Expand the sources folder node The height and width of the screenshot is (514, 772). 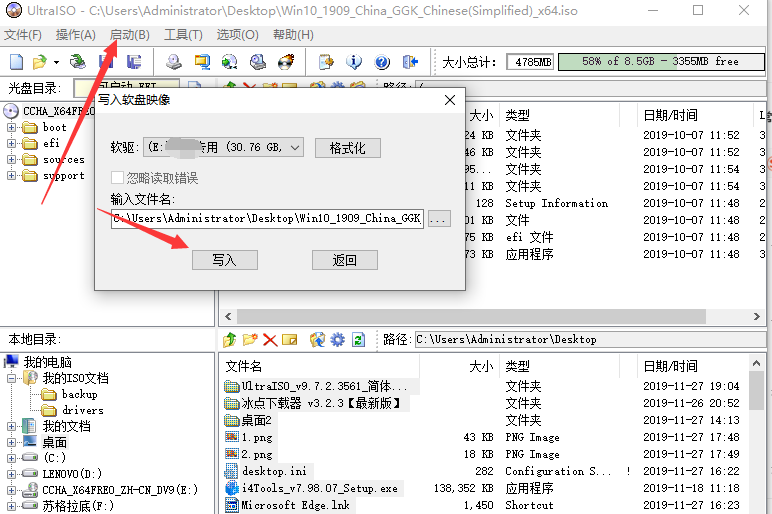tap(11, 160)
